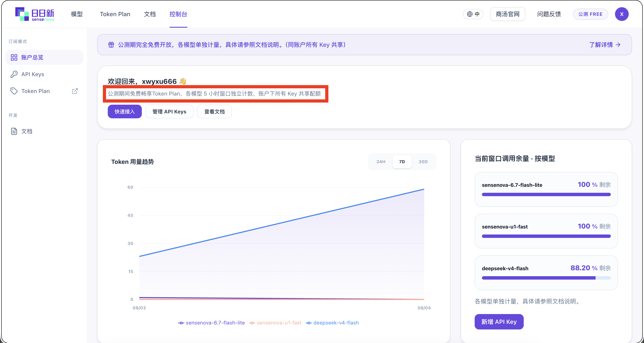644x343 pixels.
Task: Click the 新增 API Key button
Action: pyautogui.click(x=499, y=322)
